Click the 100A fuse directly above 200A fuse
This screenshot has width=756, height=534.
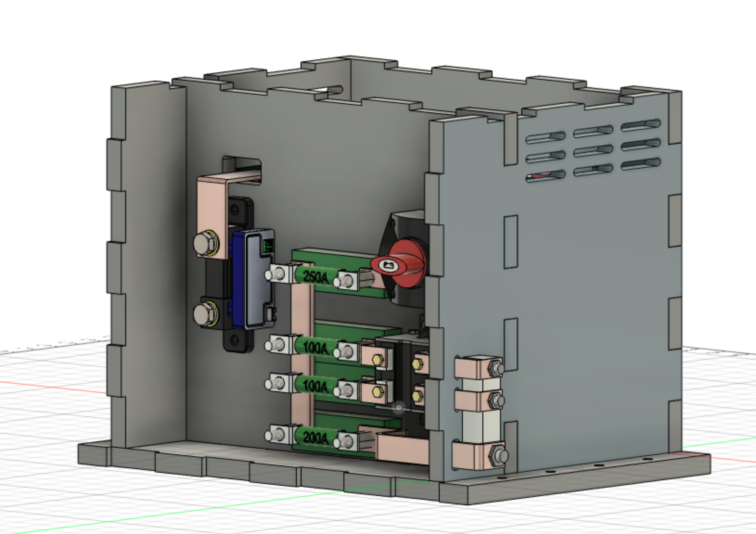click(315, 386)
